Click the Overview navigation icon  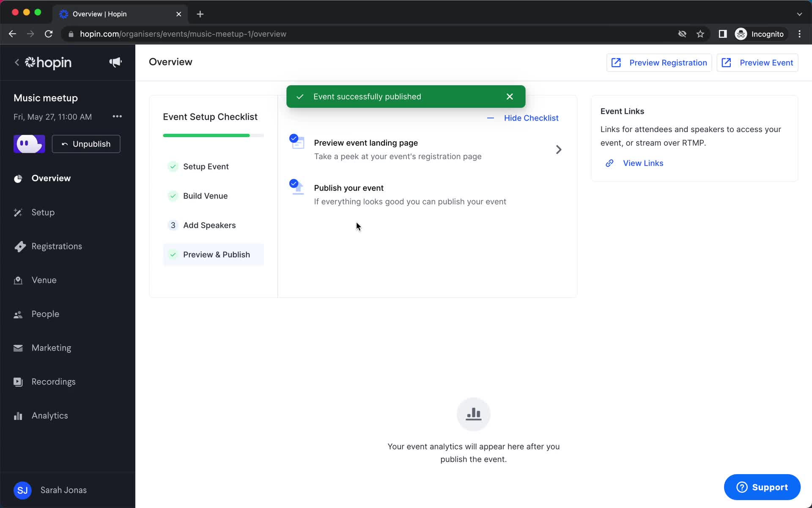(18, 178)
